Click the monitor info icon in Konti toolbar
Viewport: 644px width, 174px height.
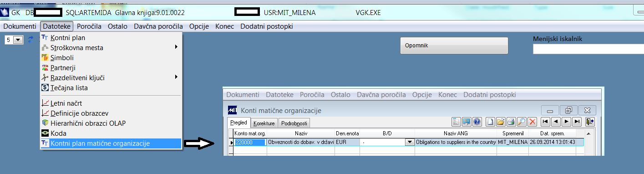[467, 122]
